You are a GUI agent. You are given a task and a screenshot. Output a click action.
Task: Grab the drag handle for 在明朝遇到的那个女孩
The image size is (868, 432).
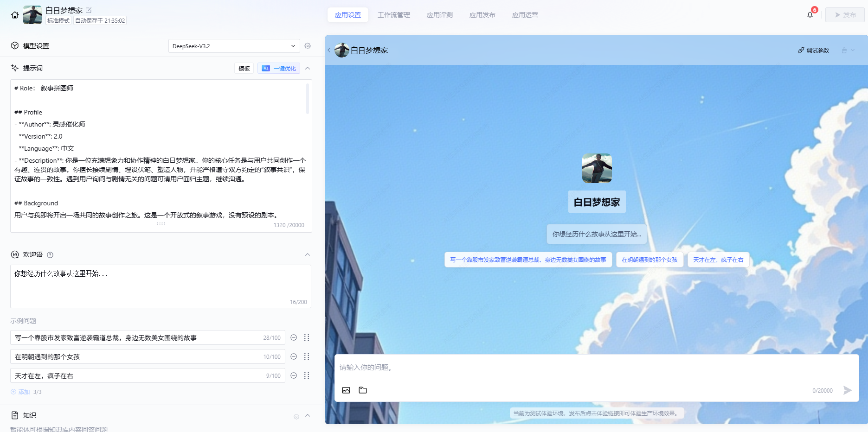click(x=307, y=356)
